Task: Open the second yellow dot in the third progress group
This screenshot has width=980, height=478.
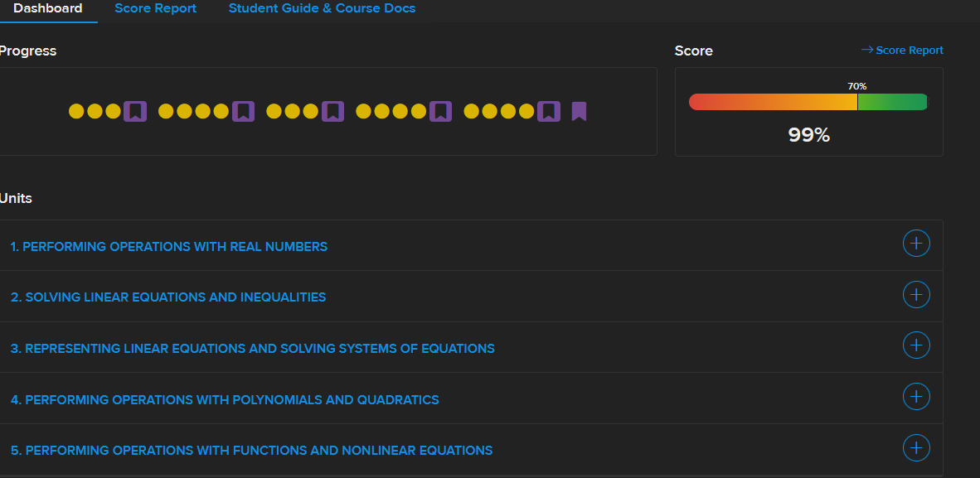Action: [x=293, y=111]
